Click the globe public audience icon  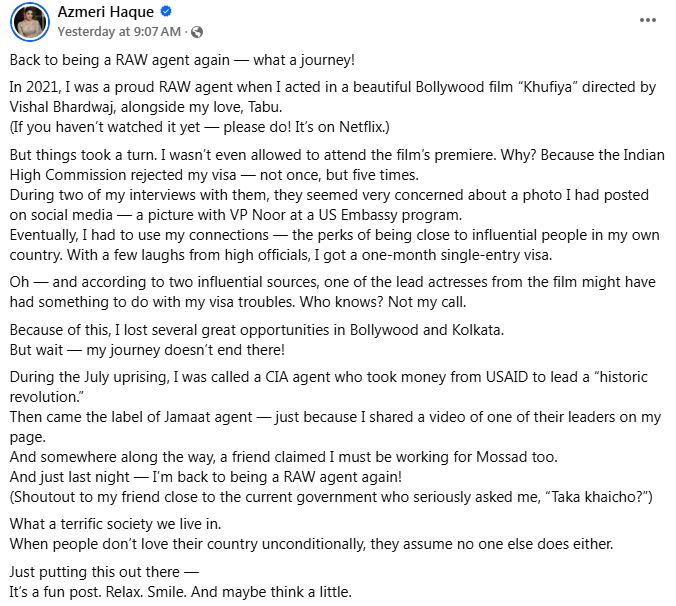coord(197,32)
